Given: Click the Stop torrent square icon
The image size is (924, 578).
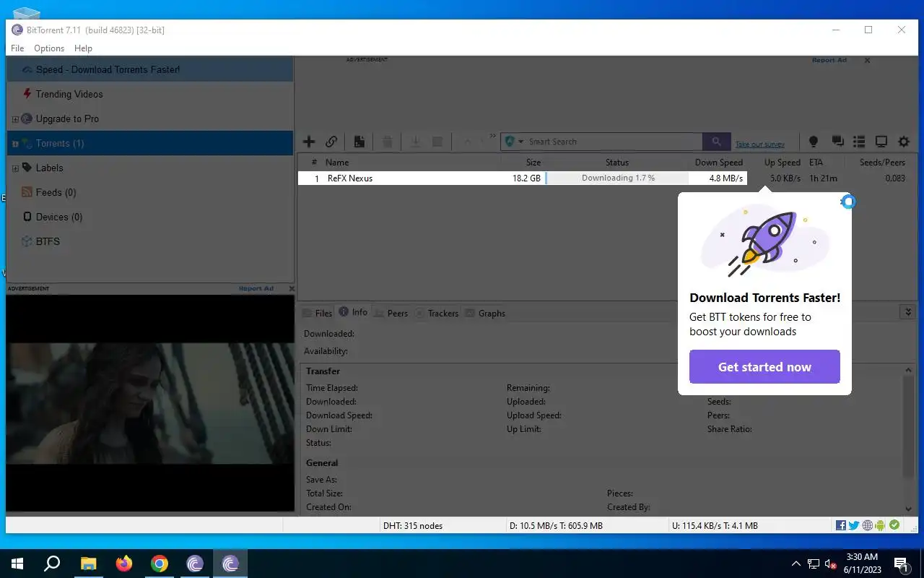Looking at the screenshot, I should coord(437,142).
